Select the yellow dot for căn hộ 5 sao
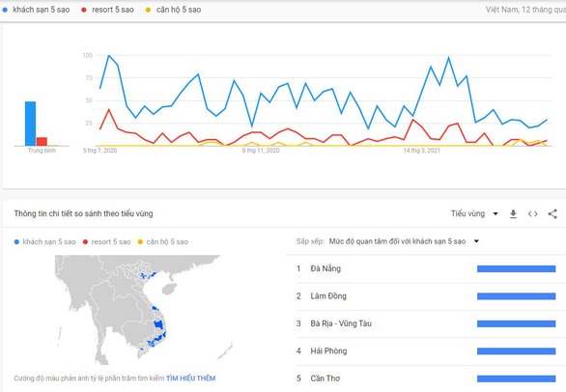 pos(148,10)
